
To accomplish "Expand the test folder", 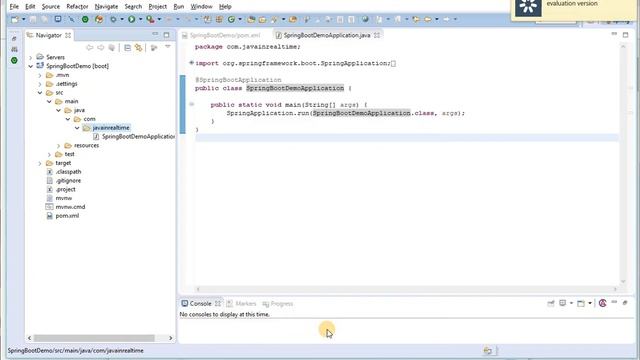I will (x=49, y=154).
